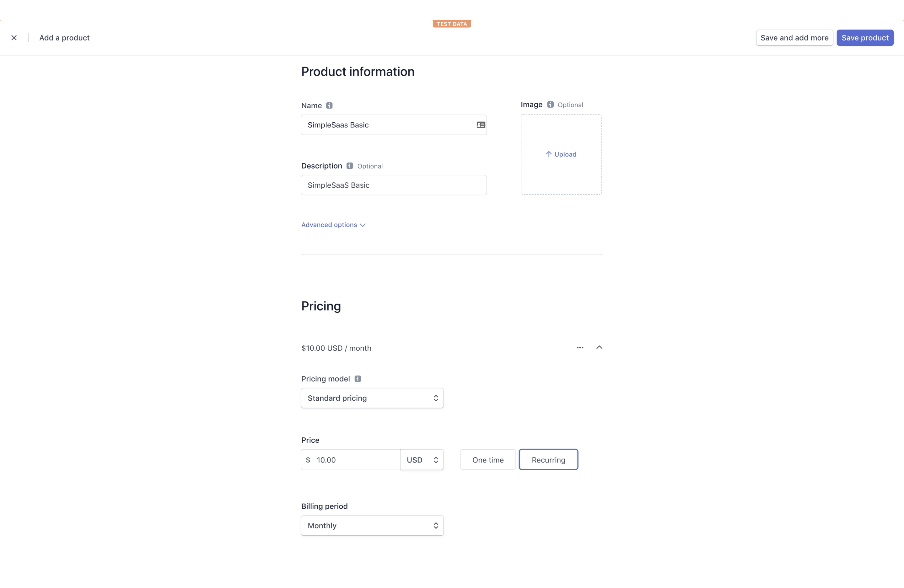Collapse the $10.00 USD / month price section
The width and height of the screenshot is (904, 588).
tap(600, 348)
